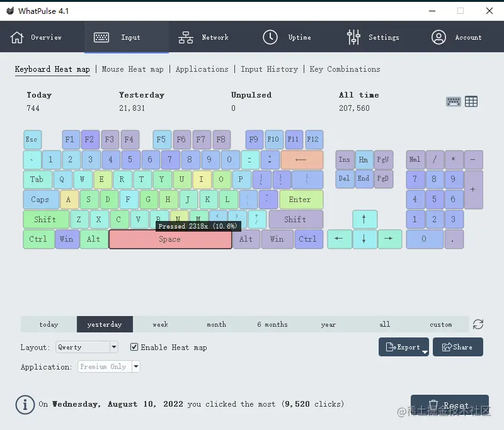Select the yesterday time range

(105, 324)
